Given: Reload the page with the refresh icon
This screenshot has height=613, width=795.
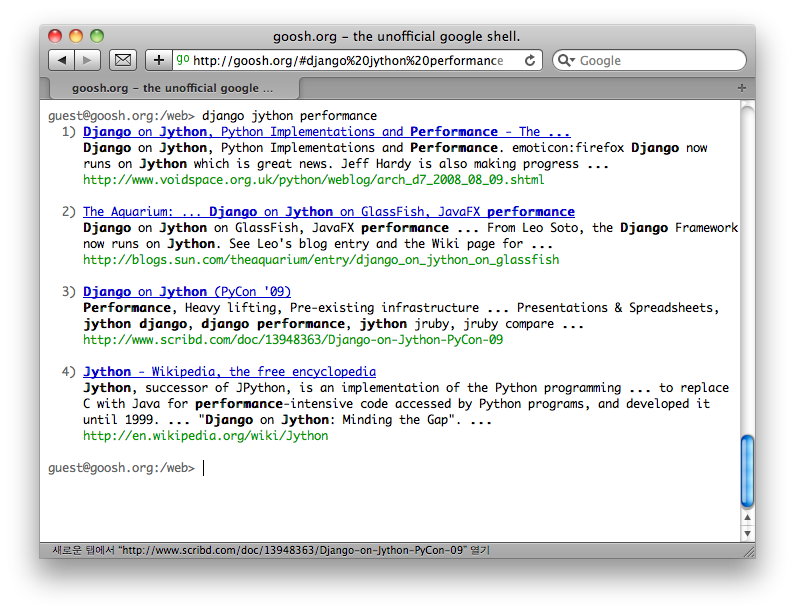Looking at the screenshot, I should (x=530, y=60).
